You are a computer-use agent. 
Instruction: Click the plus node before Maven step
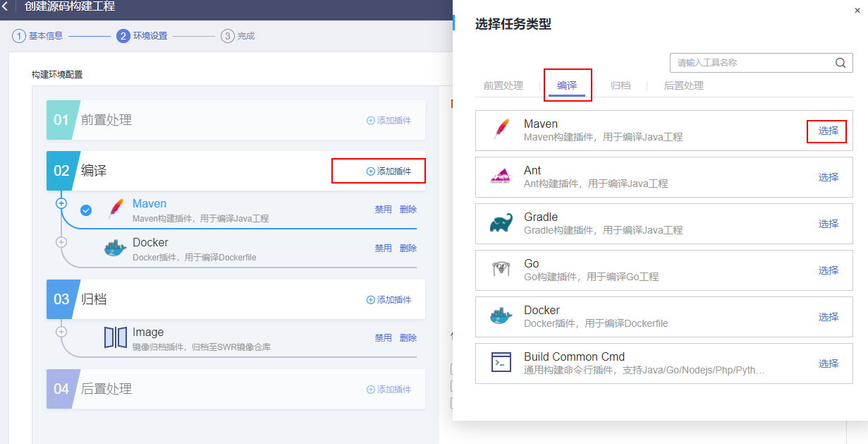tap(61, 203)
